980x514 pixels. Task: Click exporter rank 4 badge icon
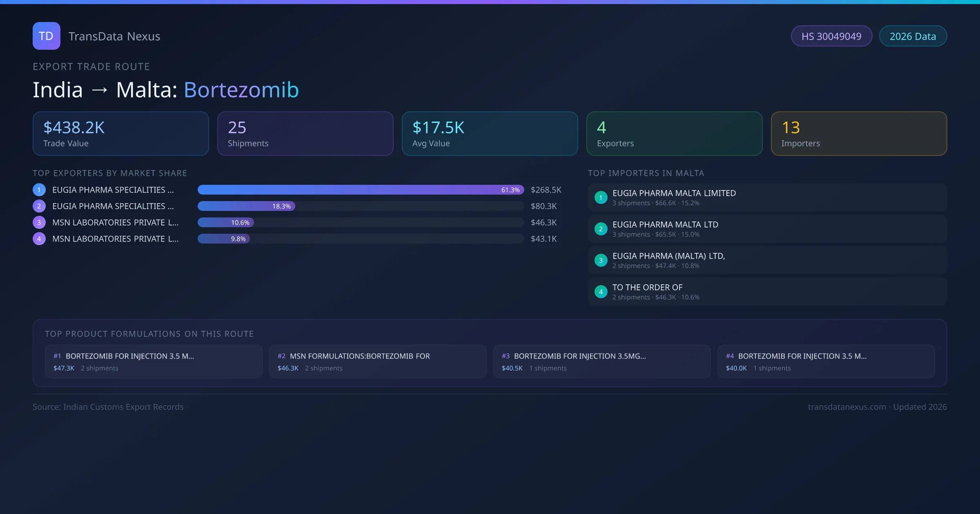(x=39, y=239)
